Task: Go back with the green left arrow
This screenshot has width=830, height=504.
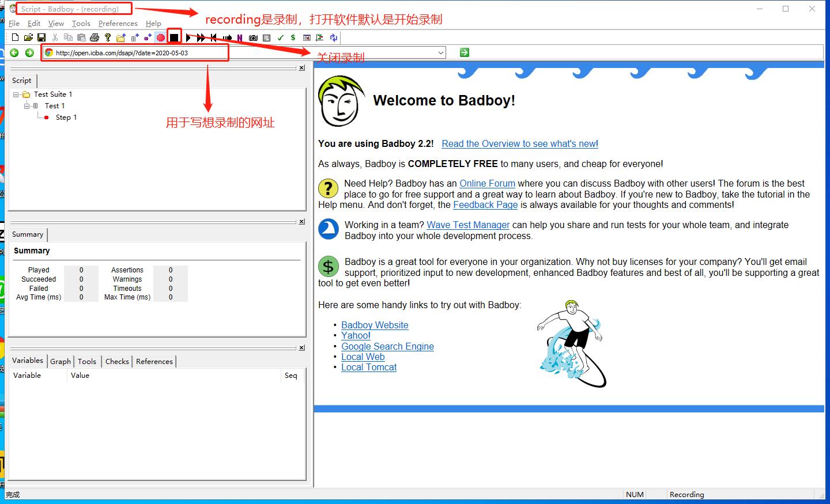Action: click(14, 52)
